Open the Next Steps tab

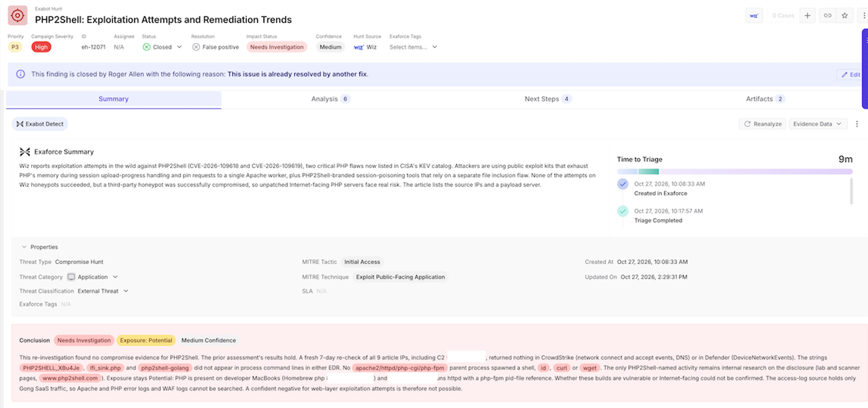tap(548, 99)
